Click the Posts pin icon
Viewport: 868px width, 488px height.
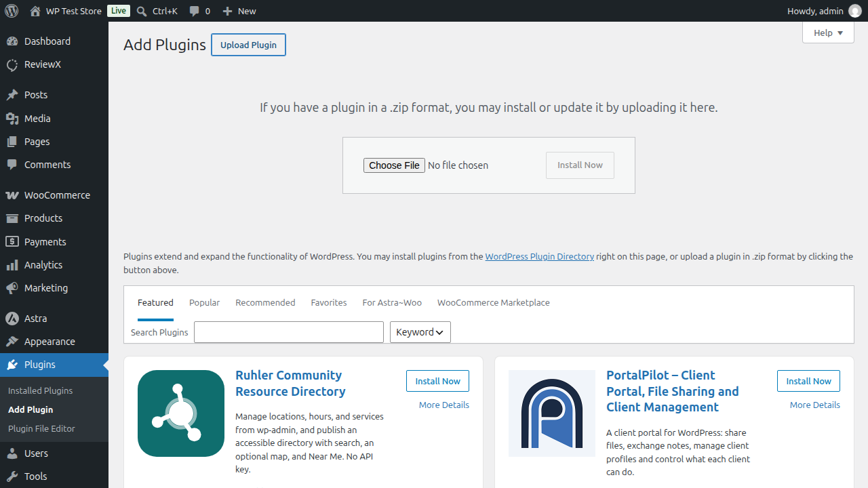tap(12, 95)
